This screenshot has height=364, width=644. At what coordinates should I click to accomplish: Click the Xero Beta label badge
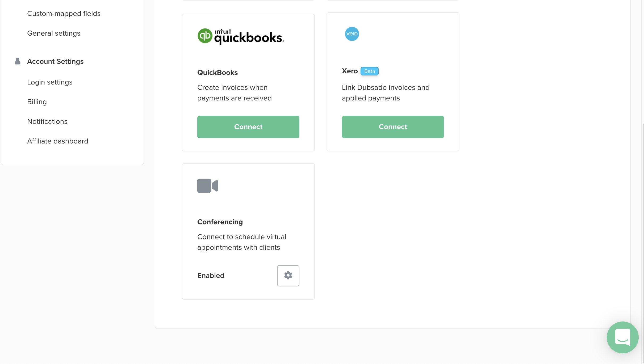(x=369, y=71)
